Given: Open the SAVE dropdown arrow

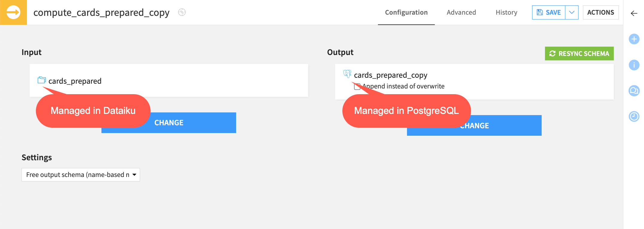Looking at the screenshot, I should click(x=572, y=12).
